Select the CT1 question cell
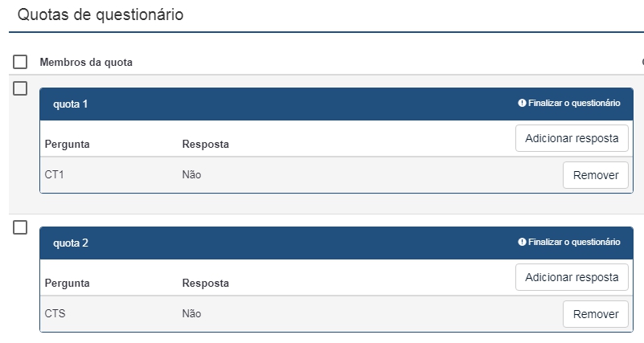This screenshot has width=644, height=343. [x=54, y=175]
